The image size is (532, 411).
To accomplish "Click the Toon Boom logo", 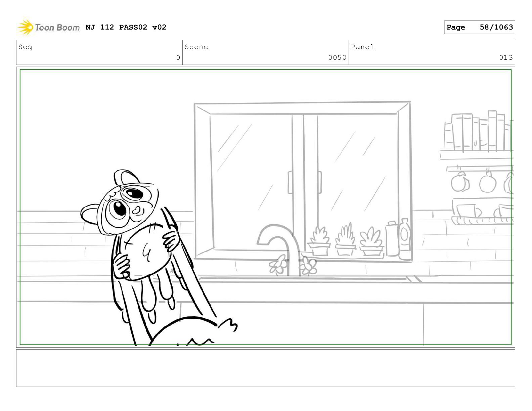I will (48, 27).
